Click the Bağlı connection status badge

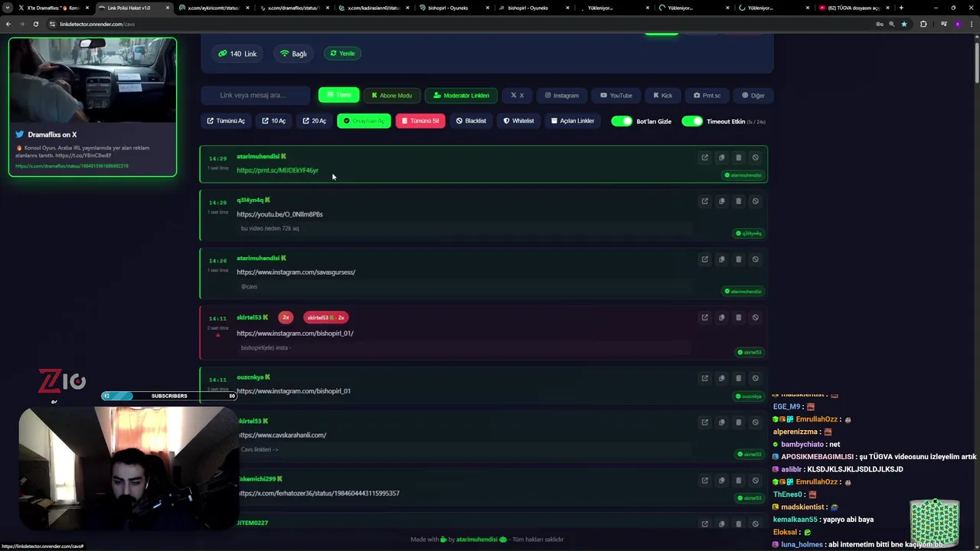tap(293, 54)
